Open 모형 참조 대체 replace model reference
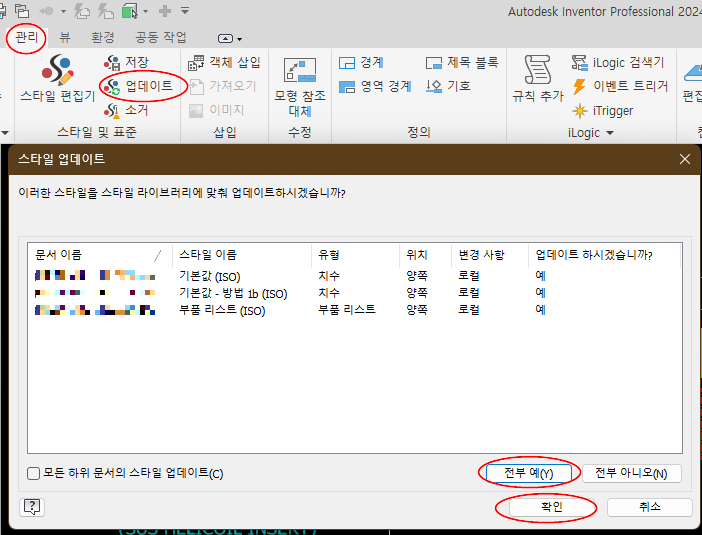Viewport: 702px width, 535px height. pyautogui.click(x=300, y=87)
